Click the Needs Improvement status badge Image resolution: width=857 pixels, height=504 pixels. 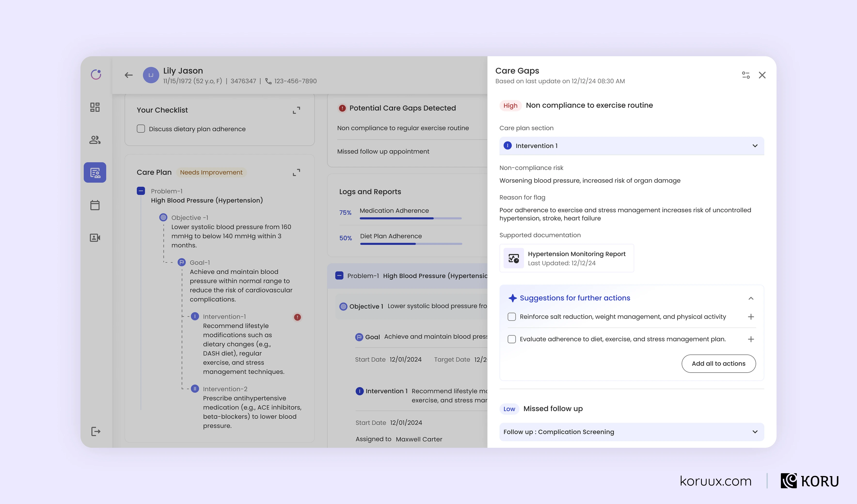point(211,173)
